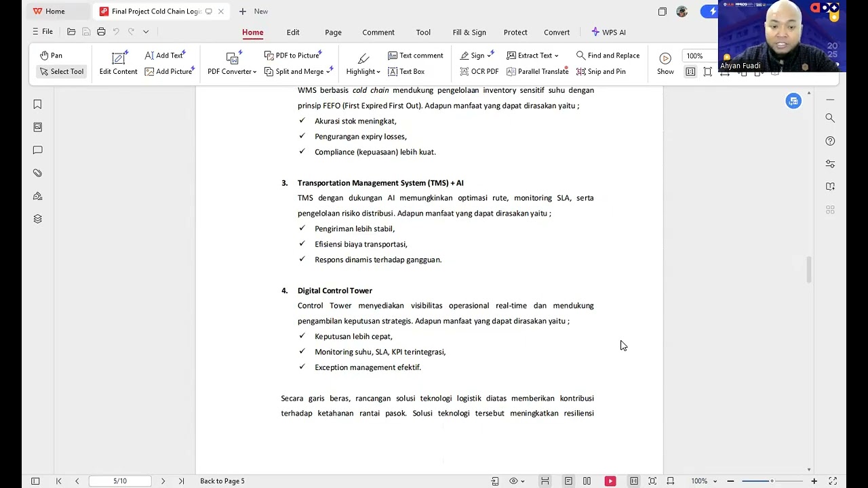The height and width of the screenshot is (488, 868).
Task: Switch to the Comment tab
Action: click(378, 33)
